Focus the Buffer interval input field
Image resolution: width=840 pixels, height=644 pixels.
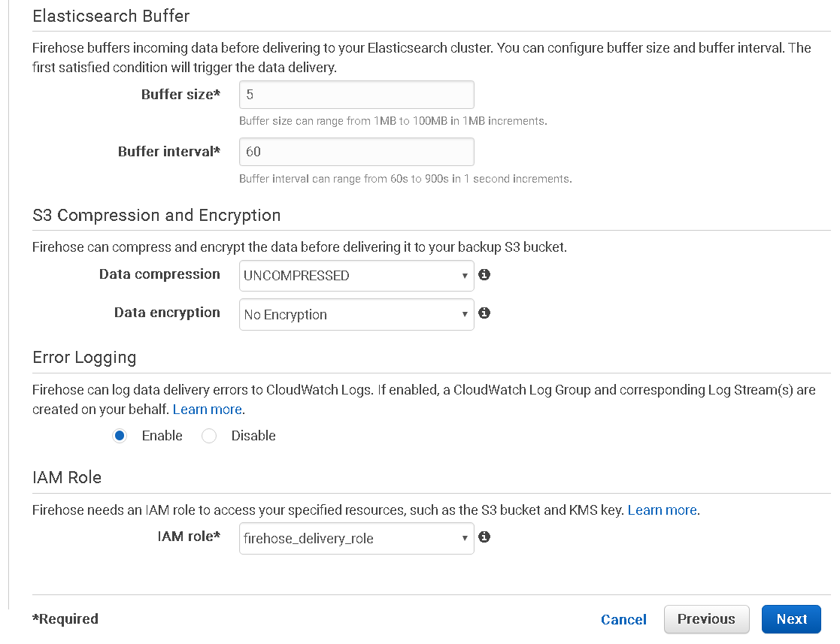click(356, 152)
